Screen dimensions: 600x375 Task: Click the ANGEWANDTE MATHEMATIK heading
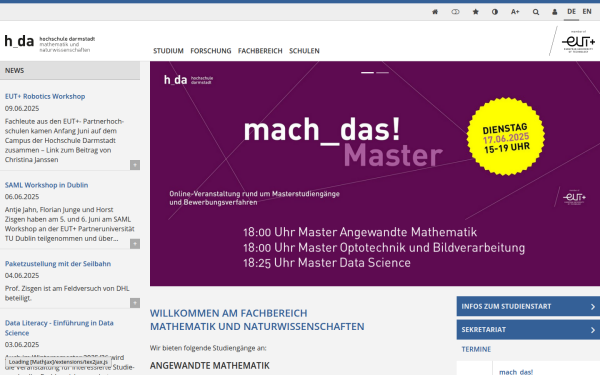(210, 366)
